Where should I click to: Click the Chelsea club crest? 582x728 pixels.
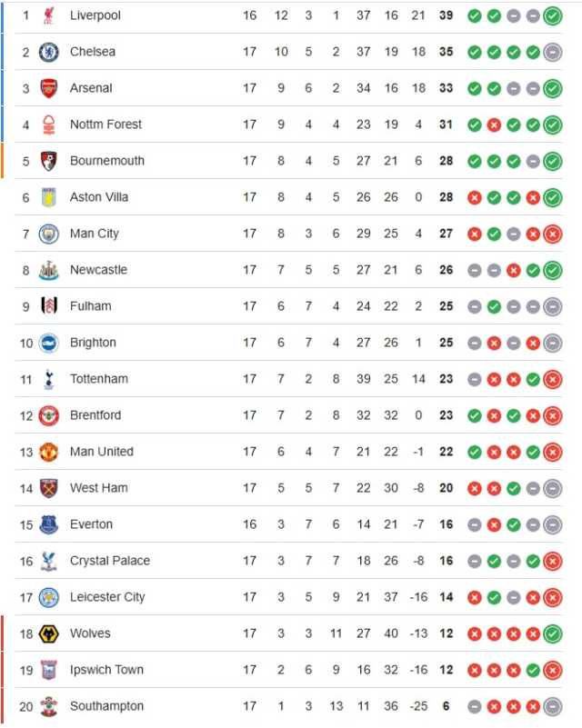click(x=49, y=52)
